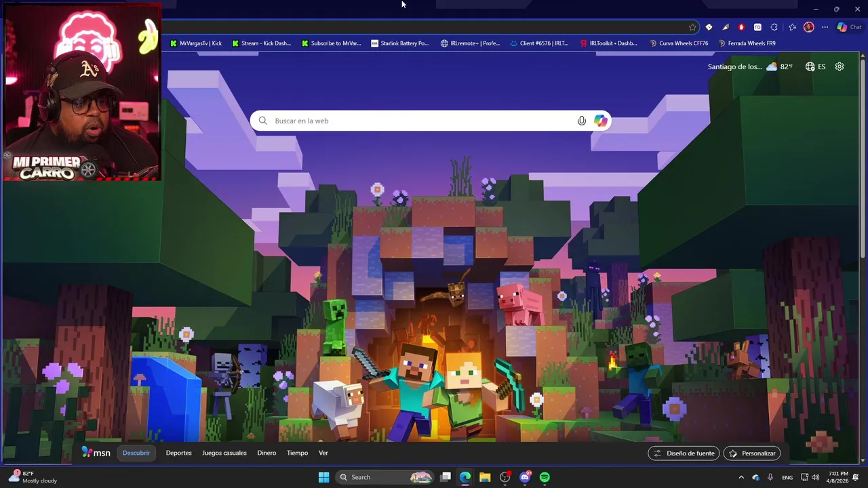Open the Santiago de los... weather widget
This screenshot has width=868, height=488.
pos(750,66)
